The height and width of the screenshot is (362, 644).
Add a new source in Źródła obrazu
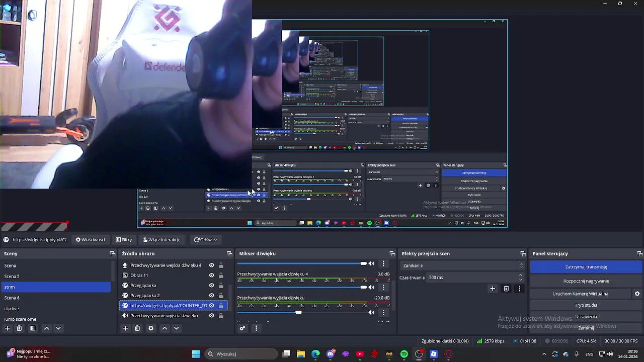click(125, 328)
